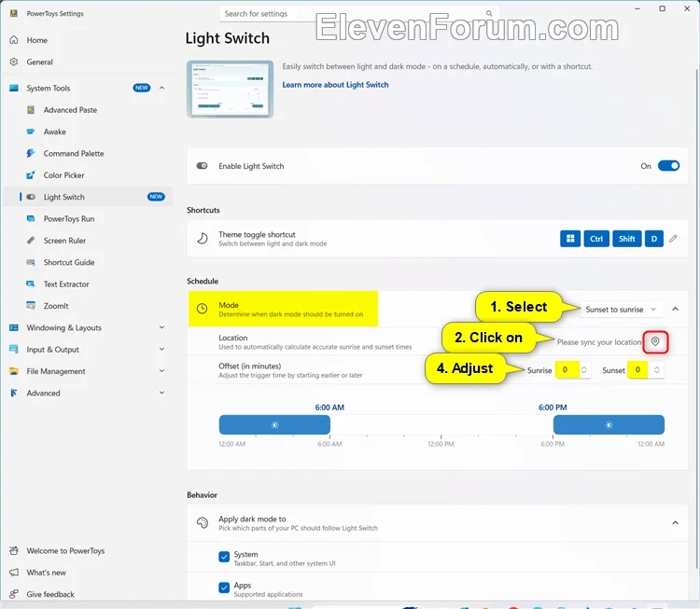Open Shortcut Guide settings
700x609 pixels.
click(x=69, y=262)
